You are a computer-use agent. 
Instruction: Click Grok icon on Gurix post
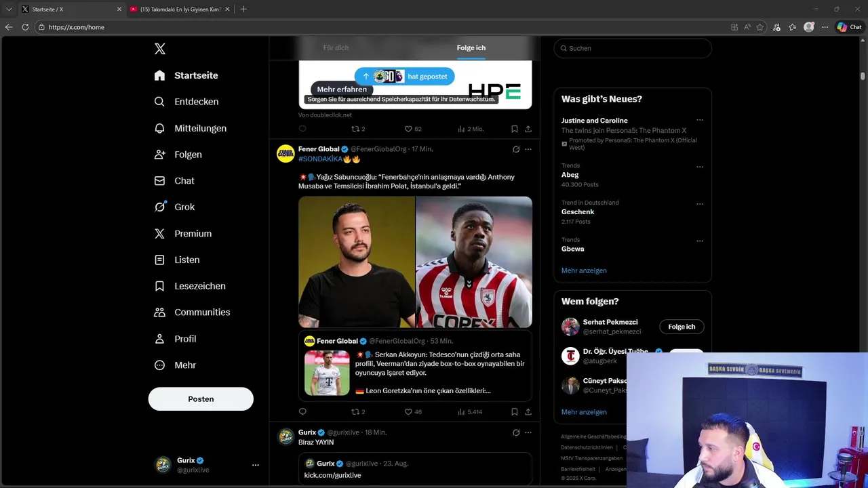point(516,432)
